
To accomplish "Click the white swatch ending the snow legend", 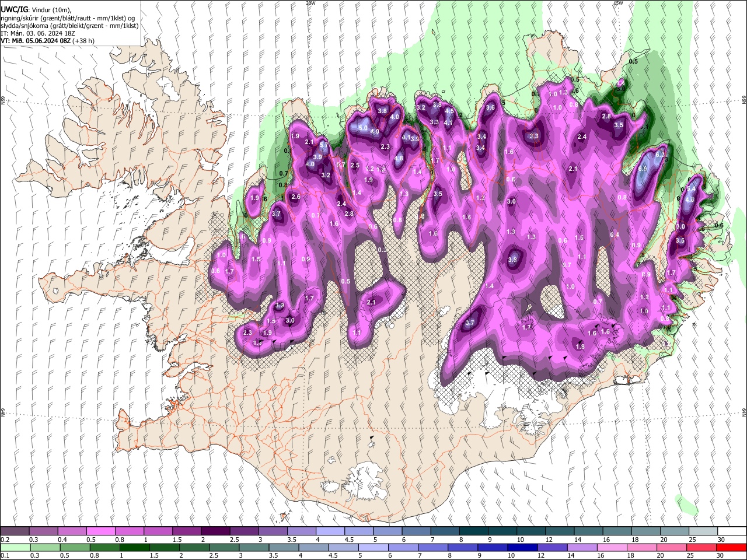I will (x=731, y=531).
